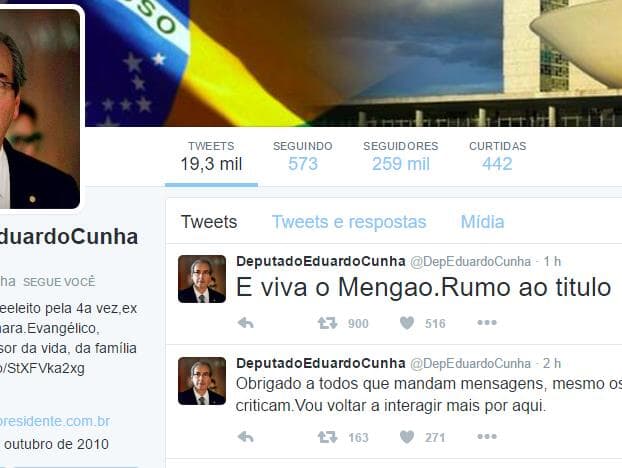Open more options on the Mengao tweet
The image size is (622, 468).
pos(487,322)
